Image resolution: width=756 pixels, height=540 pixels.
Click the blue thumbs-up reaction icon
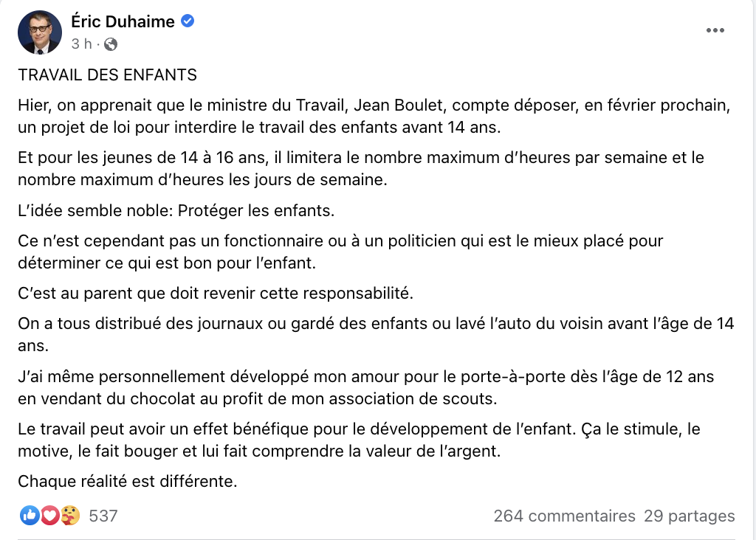tap(30, 516)
